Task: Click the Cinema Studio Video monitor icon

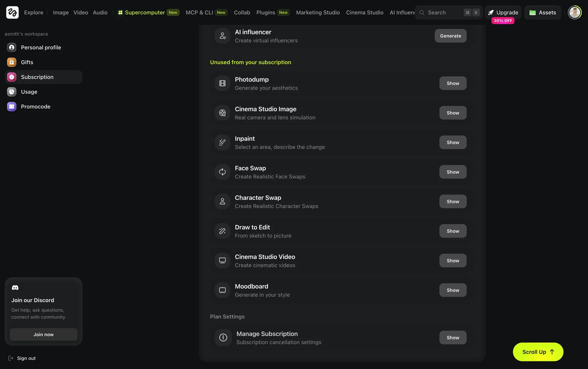Action: (222, 261)
